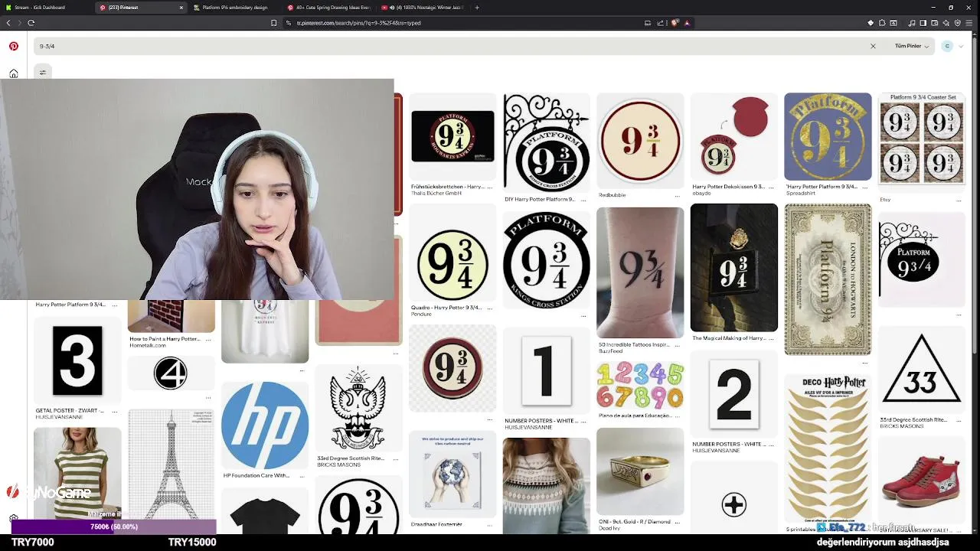Open colorful numbers classroom plan pin
The width and height of the screenshot is (980, 551).
[x=640, y=385]
